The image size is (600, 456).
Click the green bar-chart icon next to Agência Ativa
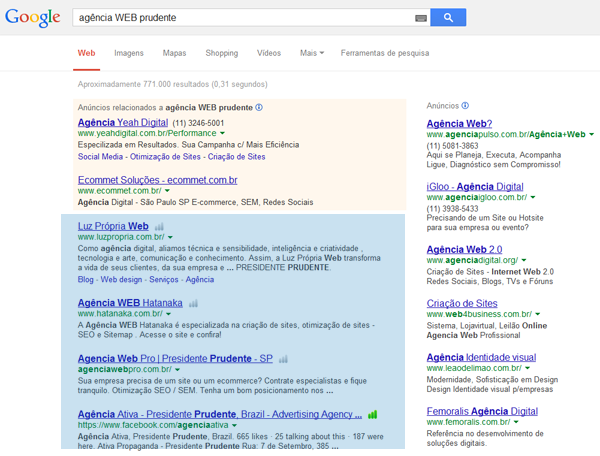coord(372,415)
